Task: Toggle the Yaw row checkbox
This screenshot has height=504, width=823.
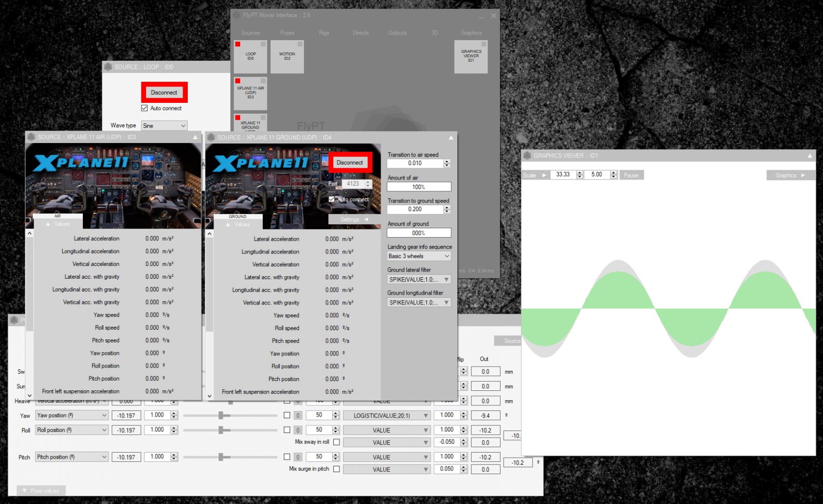Action: 287,415
